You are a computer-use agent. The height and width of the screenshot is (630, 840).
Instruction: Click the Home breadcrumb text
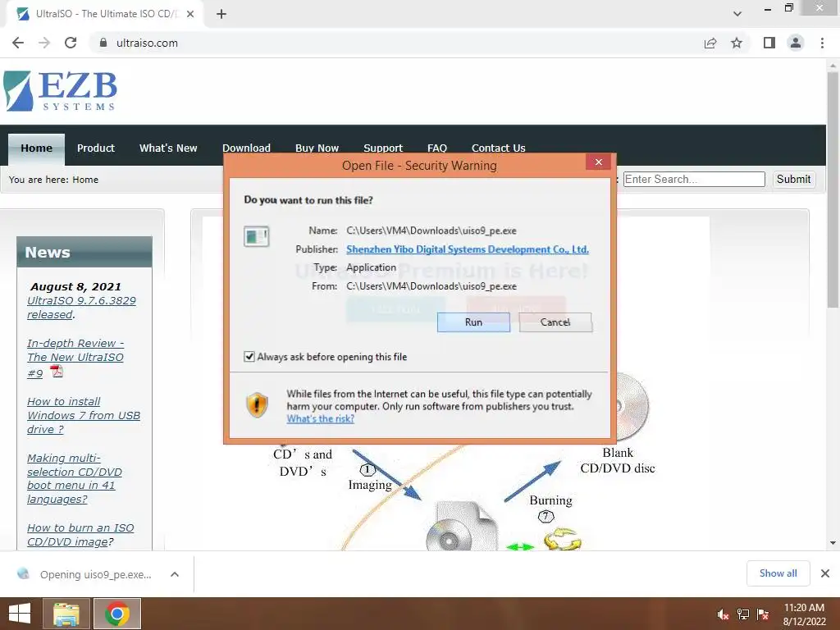[85, 180]
